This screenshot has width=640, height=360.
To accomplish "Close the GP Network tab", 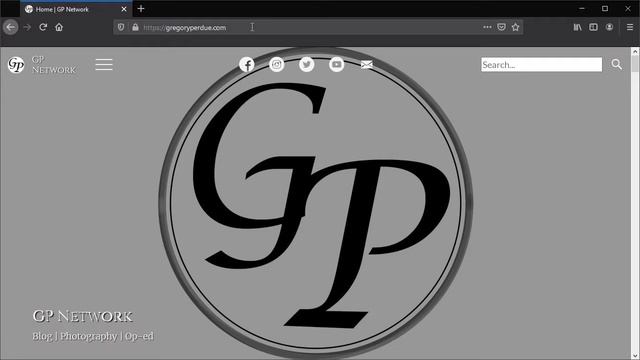I will point(124,9).
